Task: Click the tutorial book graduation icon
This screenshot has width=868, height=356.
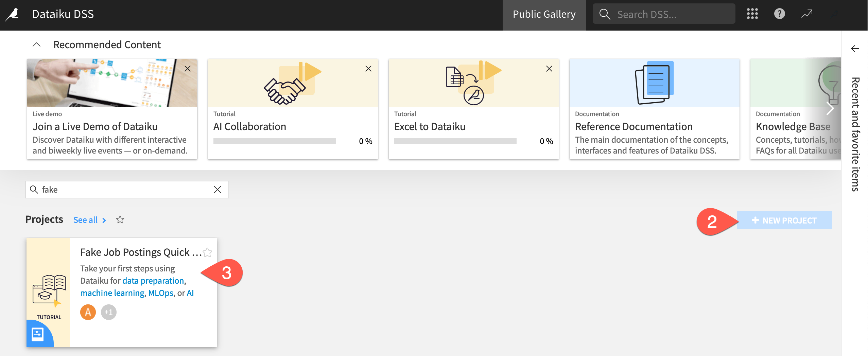Action: (x=49, y=290)
